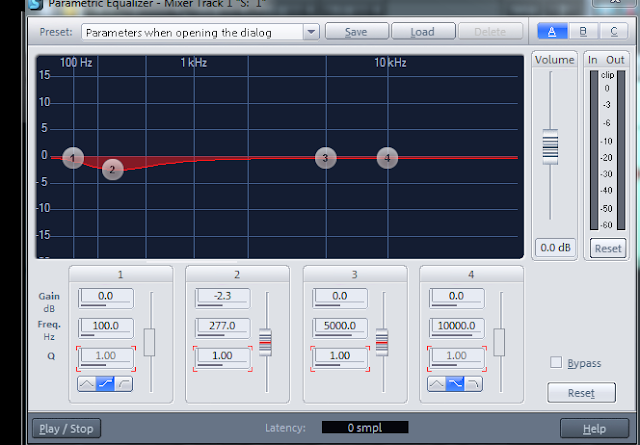Viewport: 640px width, 445px height.
Task: Click band 2 Freq field 277.0
Action: coord(222,328)
